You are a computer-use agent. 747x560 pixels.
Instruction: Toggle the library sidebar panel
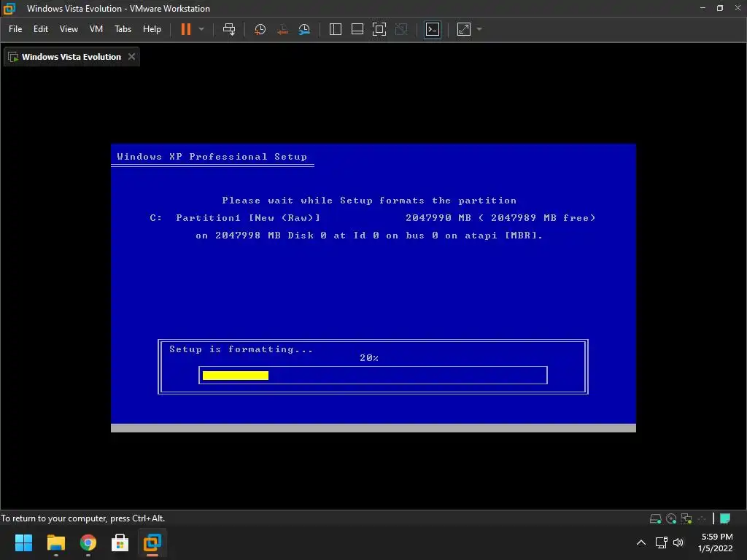[x=336, y=29]
